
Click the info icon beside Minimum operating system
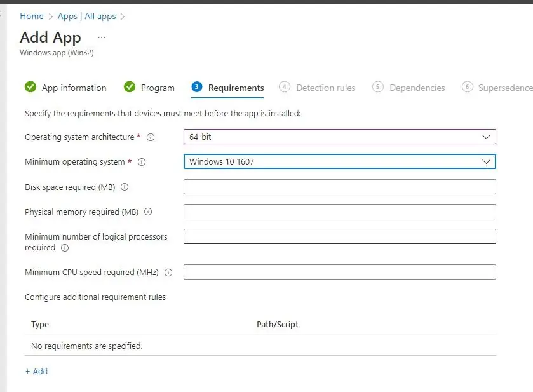point(142,162)
